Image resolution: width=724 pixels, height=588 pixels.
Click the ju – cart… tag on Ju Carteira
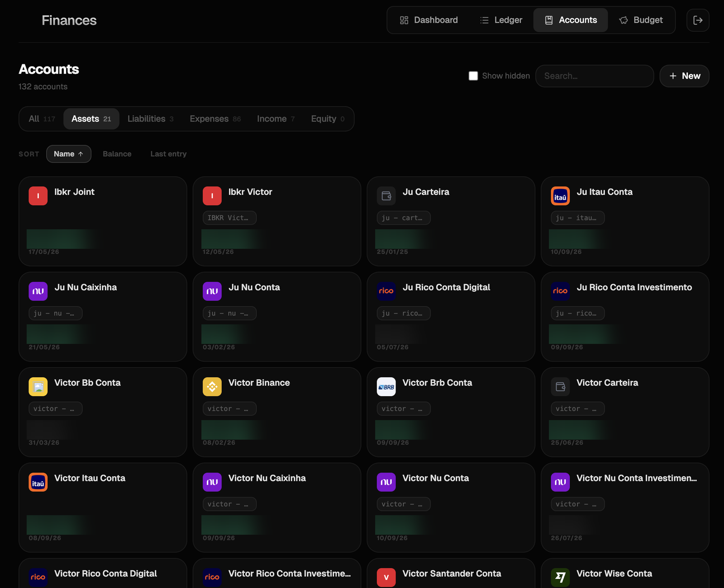(404, 218)
